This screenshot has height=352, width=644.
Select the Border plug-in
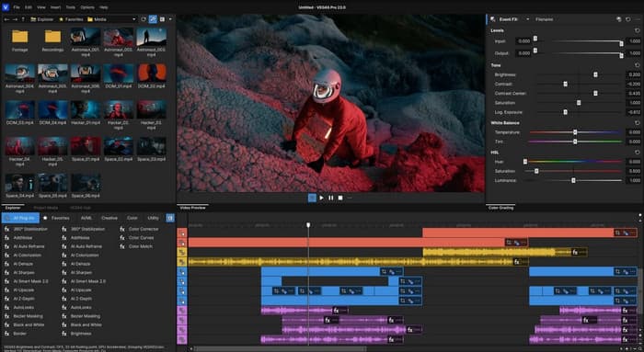tap(16, 334)
